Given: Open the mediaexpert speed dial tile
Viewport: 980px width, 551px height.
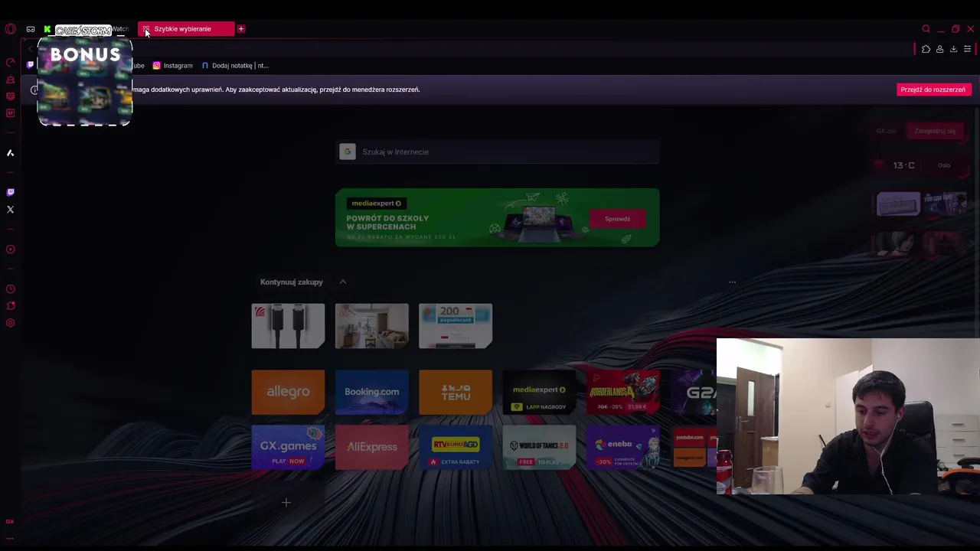Looking at the screenshot, I should pyautogui.click(x=539, y=392).
